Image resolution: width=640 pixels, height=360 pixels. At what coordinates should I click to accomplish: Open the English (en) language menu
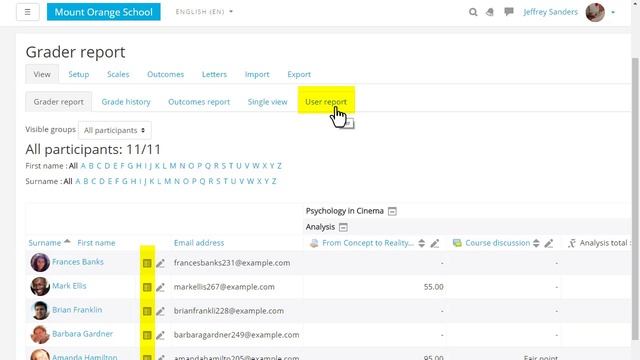click(204, 12)
